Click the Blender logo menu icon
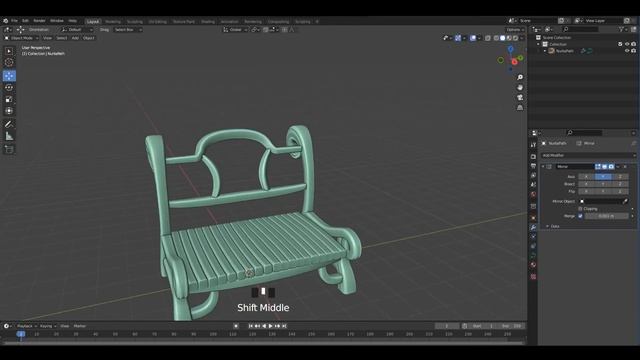Image resolution: width=640 pixels, height=360 pixels. click(x=5, y=21)
